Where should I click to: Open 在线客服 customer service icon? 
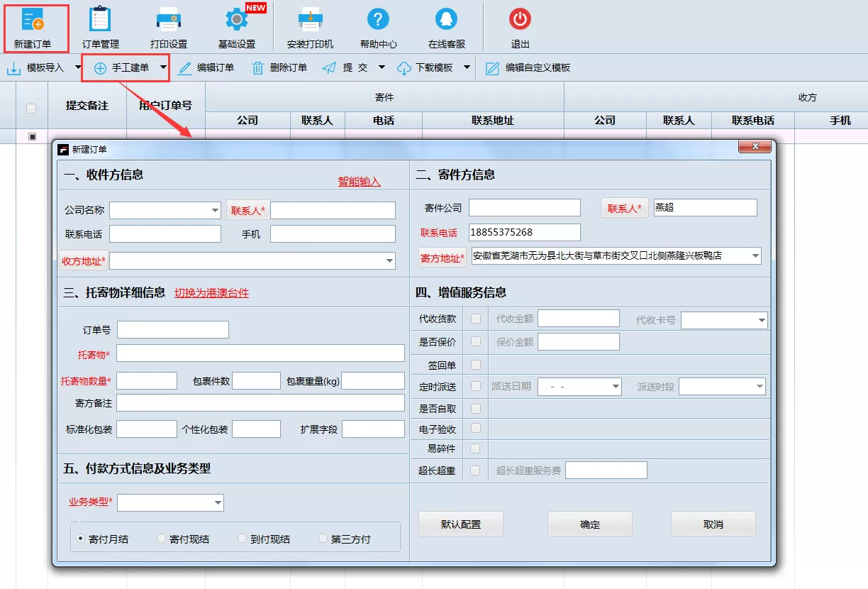coord(447,20)
